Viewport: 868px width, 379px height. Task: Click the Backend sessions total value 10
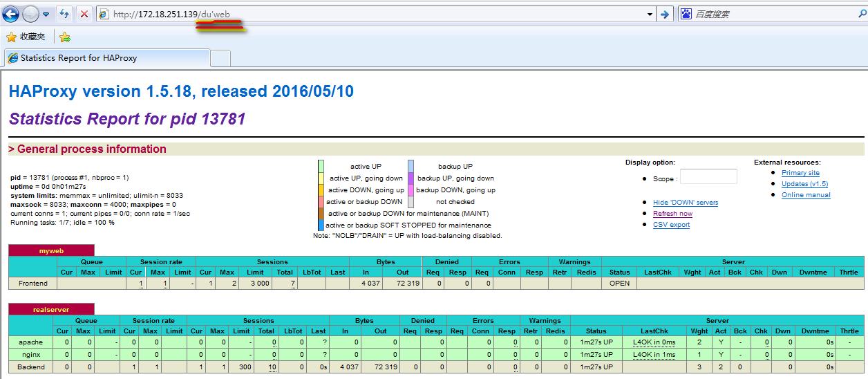click(273, 367)
